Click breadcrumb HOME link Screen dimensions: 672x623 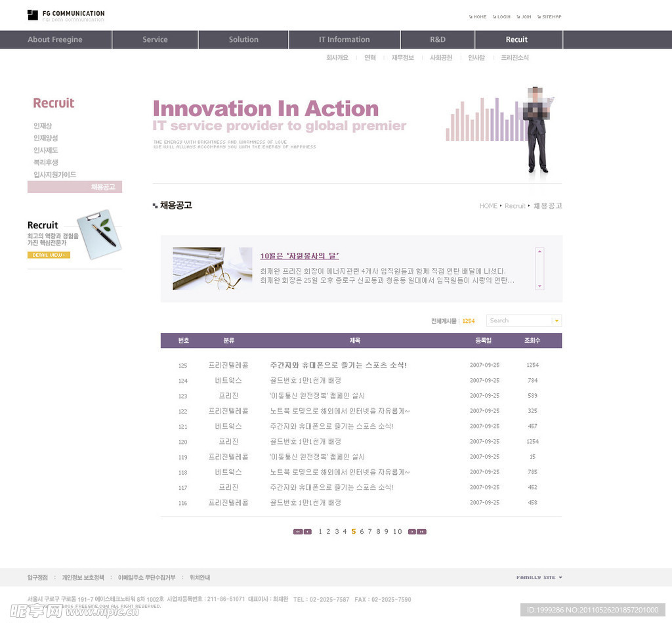(x=488, y=206)
